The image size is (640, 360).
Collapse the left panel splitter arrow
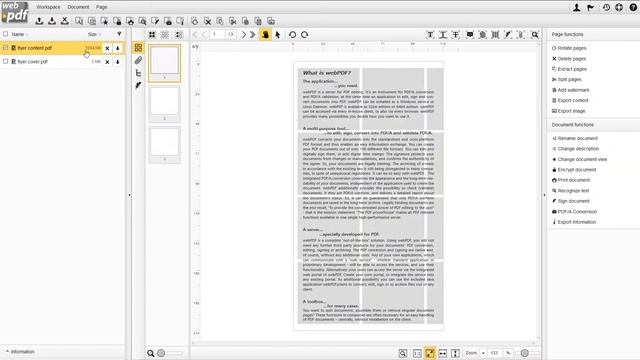[x=129, y=195]
